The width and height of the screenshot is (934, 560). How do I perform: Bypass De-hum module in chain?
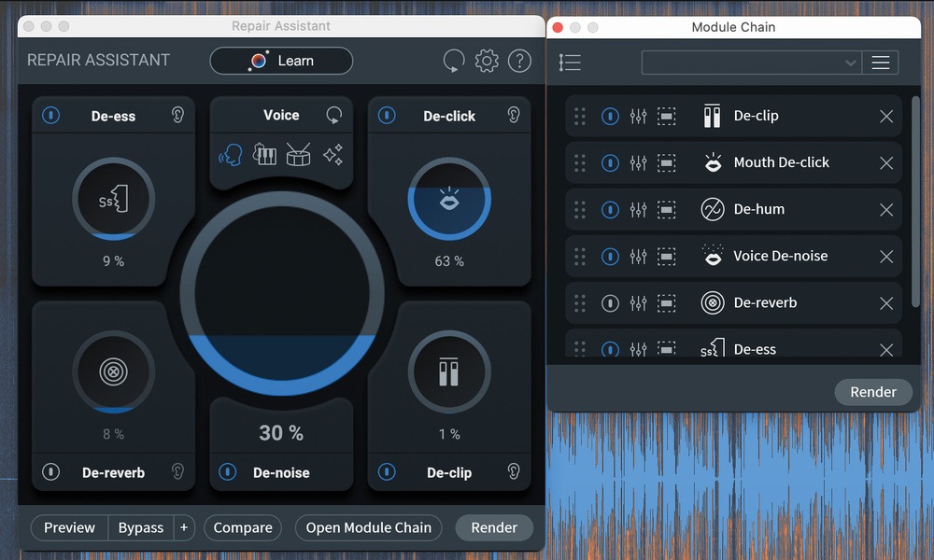click(x=610, y=209)
